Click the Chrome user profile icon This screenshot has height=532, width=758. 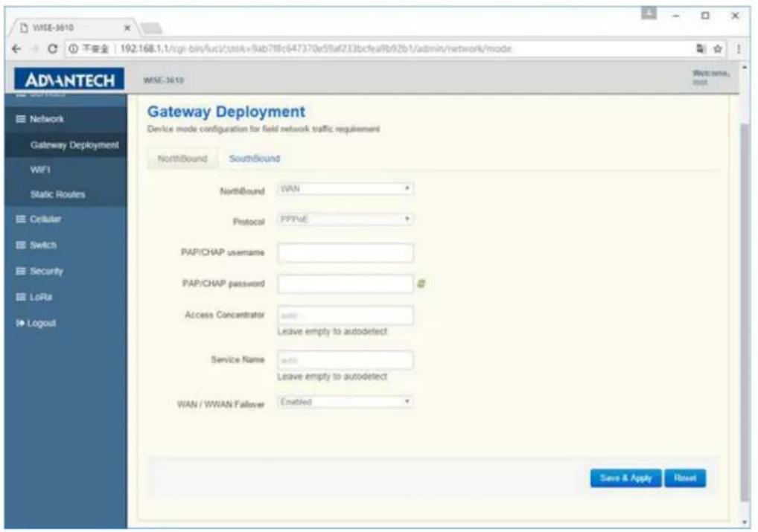tap(649, 13)
